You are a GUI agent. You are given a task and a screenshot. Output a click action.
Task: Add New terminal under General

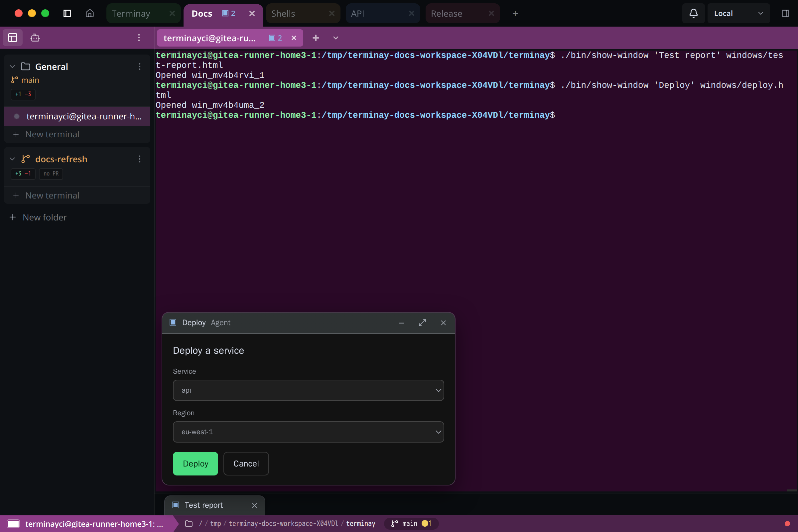point(77,134)
